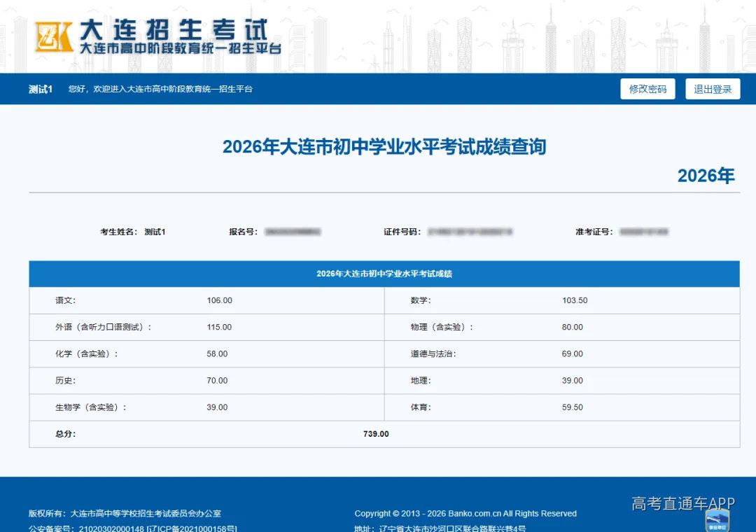Click the 地理： subject label
756x532 pixels.
click(421, 381)
